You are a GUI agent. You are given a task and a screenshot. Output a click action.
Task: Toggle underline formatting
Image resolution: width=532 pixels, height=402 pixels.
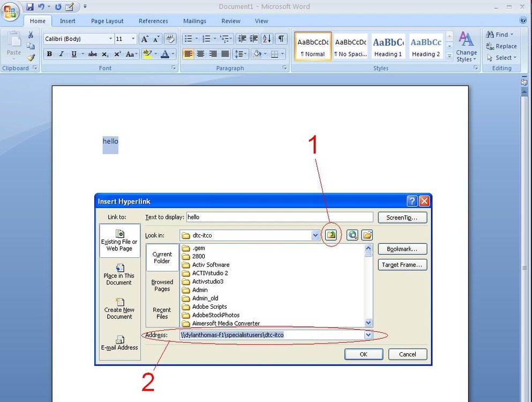(x=73, y=54)
